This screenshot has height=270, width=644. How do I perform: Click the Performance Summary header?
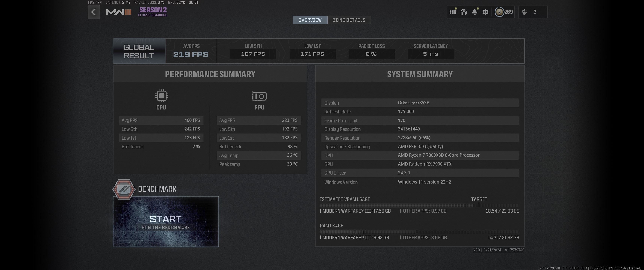point(210,74)
